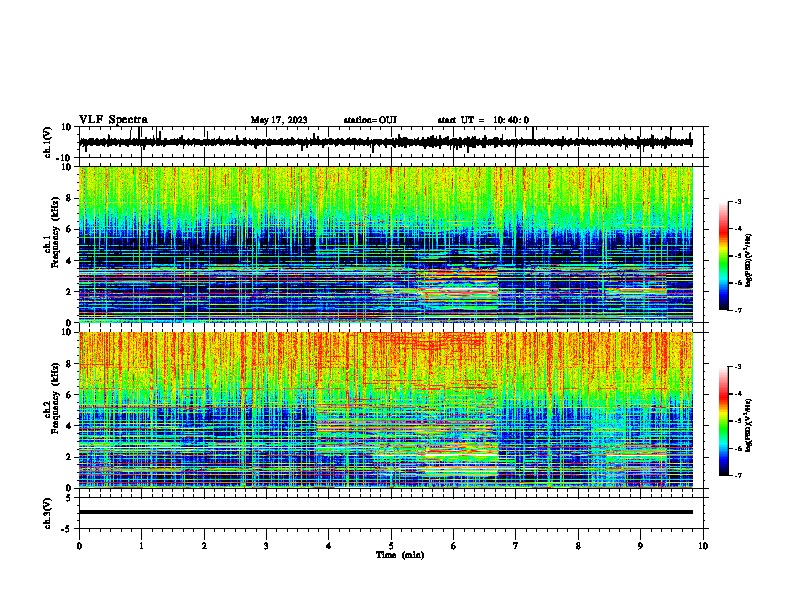The image size is (792, 612).
Task: Click the "station=OUI" header label
Action: click(370, 120)
